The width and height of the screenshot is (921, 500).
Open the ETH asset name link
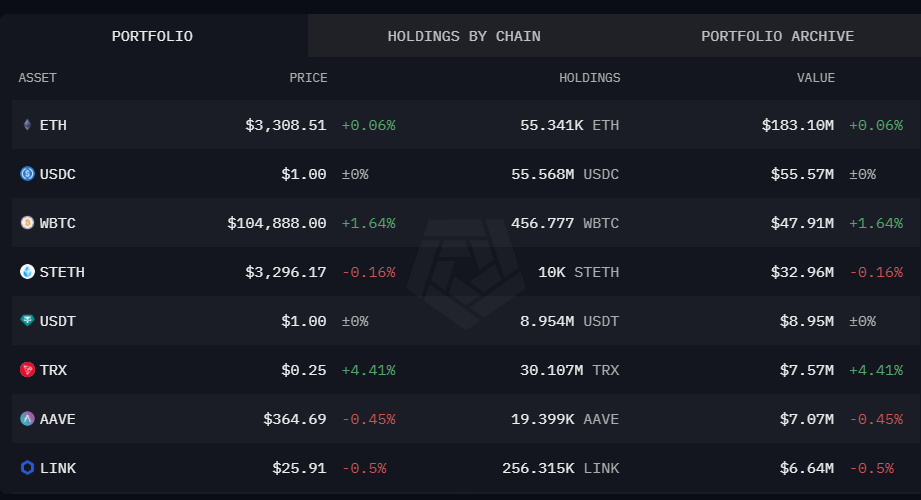[x=53, y=125]
